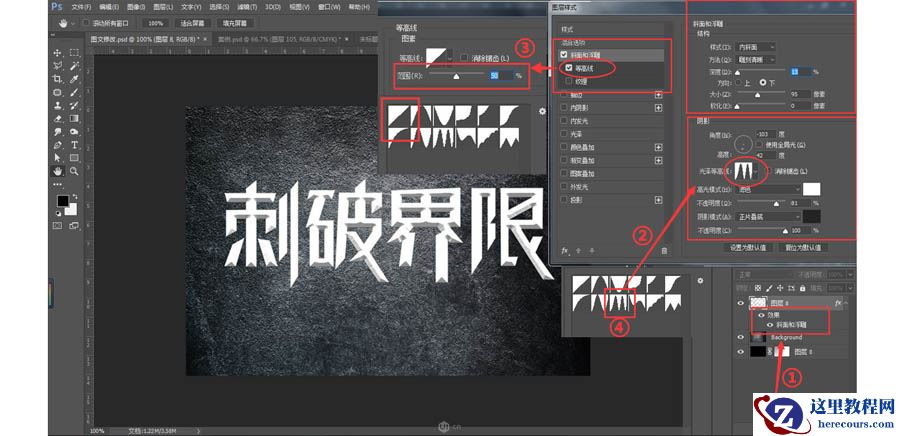Toggle the 斜面和浮雕 checkbox in styles list
900x436 pixels.
click(x=564, y=55)
